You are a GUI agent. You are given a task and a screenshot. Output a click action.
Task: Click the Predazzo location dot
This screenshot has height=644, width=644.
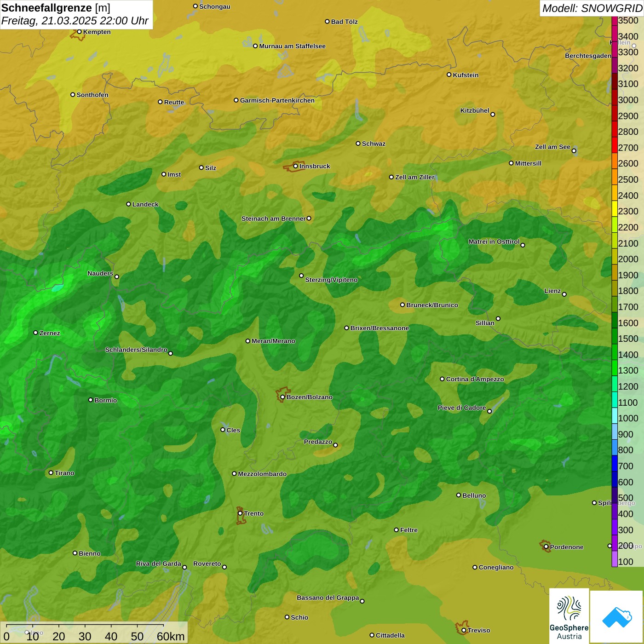click(x=335, y=445)
